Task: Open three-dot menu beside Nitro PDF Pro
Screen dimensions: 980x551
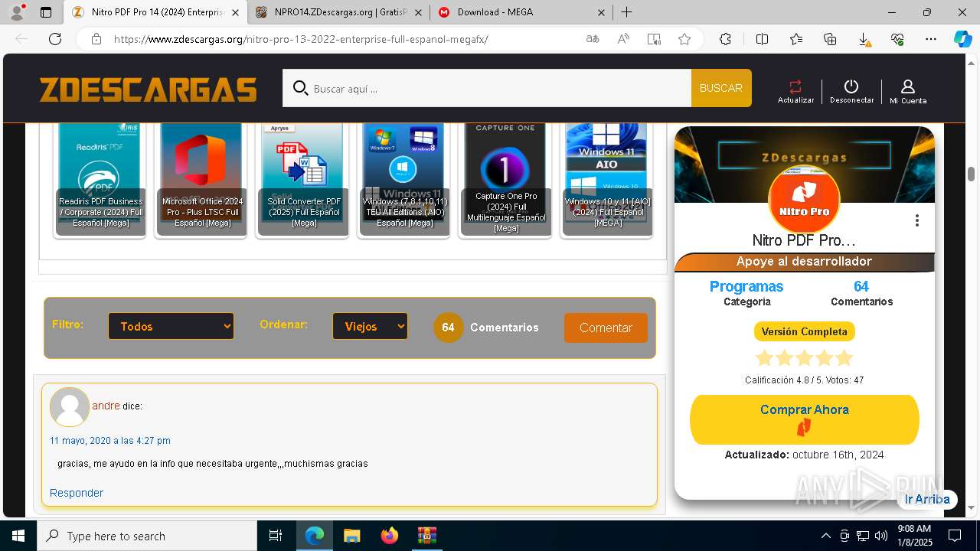Action: [916, 220]
